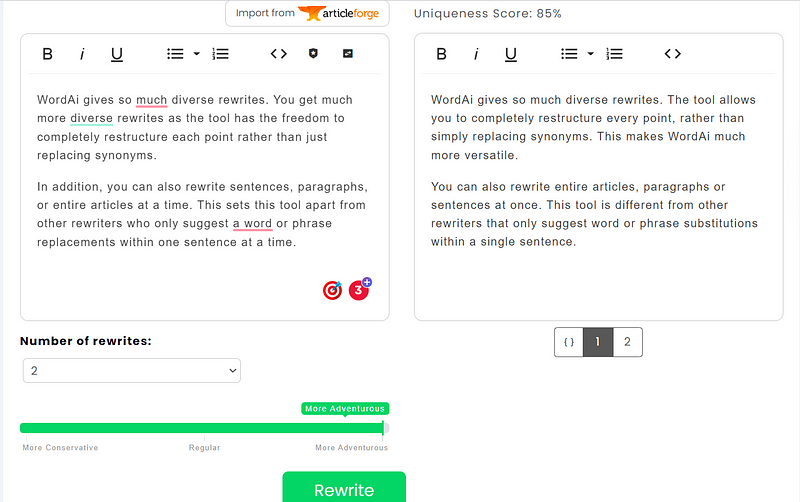Open the Number of rewrites dropdown
800x502 pixels.
tap(132, 370)
